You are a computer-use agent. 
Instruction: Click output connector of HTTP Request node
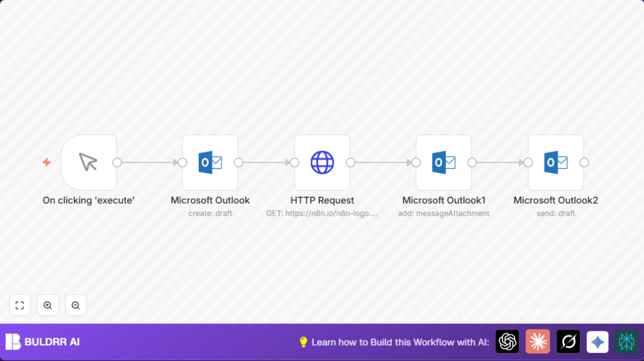[x=350, y=163]
